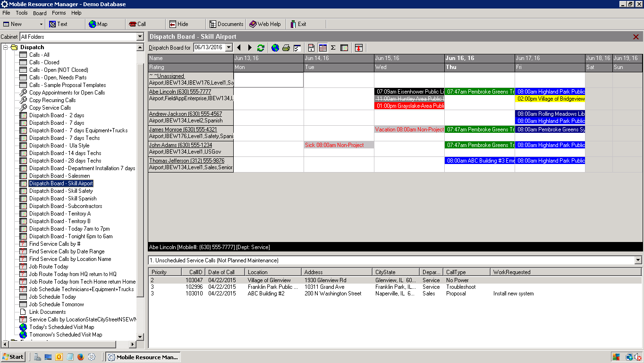Screen dimensions: 644x363
Task: Click the Thomas Jefferson technician name link
Action: coord(186,161)
